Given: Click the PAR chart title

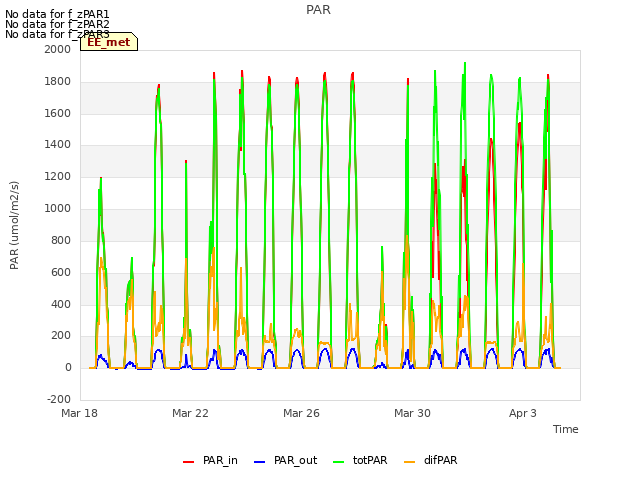Looking at the screenshot, I should coord(318,10).
